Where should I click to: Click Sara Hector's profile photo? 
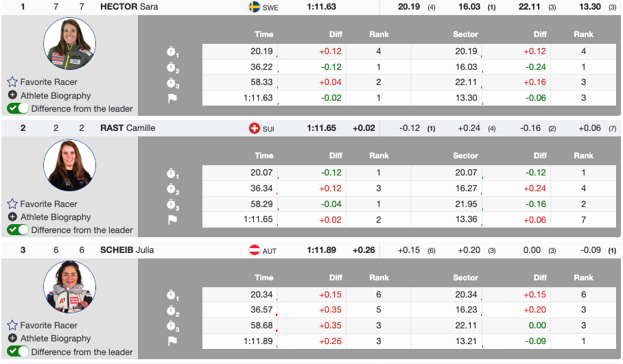[x=69, y=44]
